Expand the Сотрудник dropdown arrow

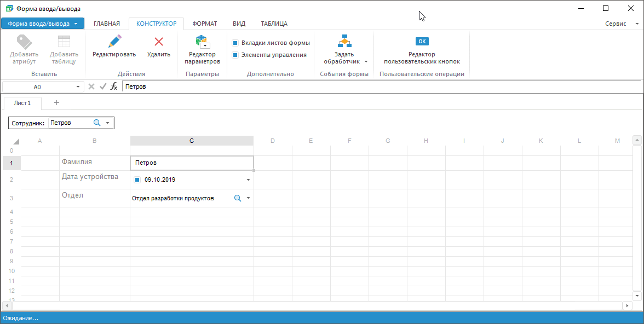coord(108,123)
